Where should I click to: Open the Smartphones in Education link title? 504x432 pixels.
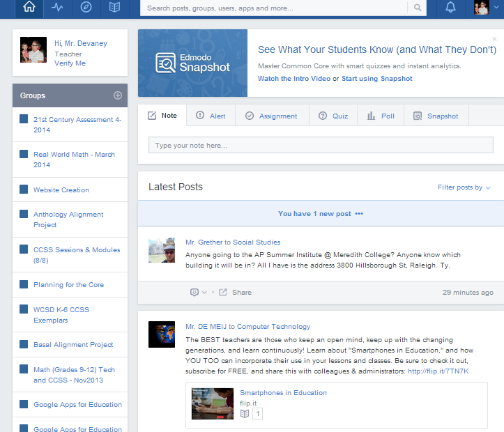point(283,393)
